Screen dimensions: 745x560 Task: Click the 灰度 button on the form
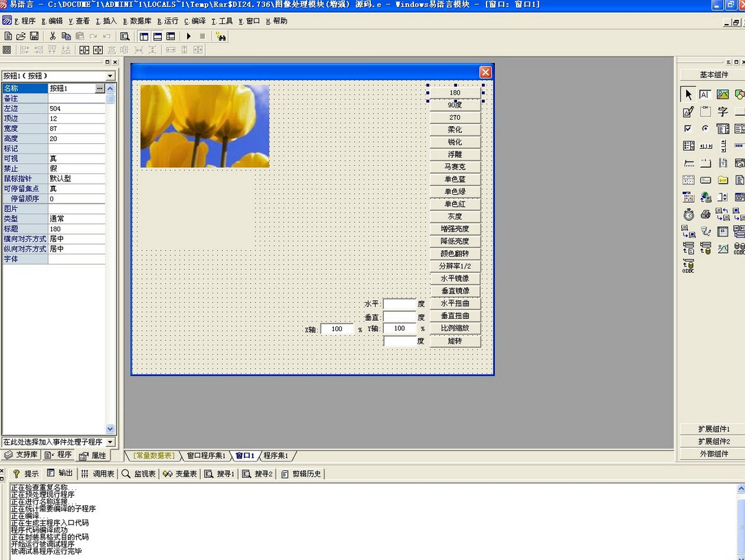click(455, 217)
